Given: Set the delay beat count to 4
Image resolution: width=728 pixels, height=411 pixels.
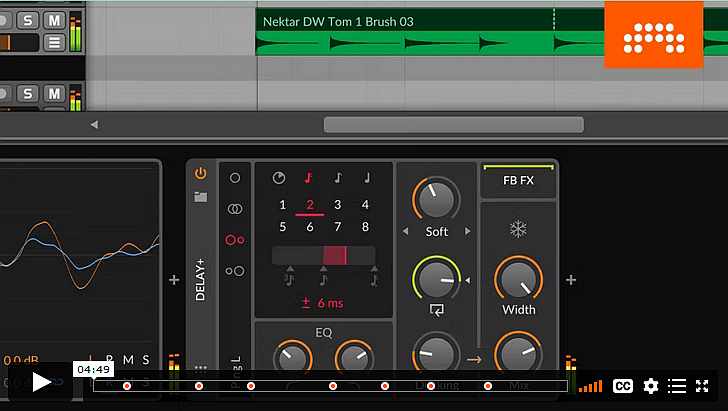Looking at the screenshot, I should (365, 205).
